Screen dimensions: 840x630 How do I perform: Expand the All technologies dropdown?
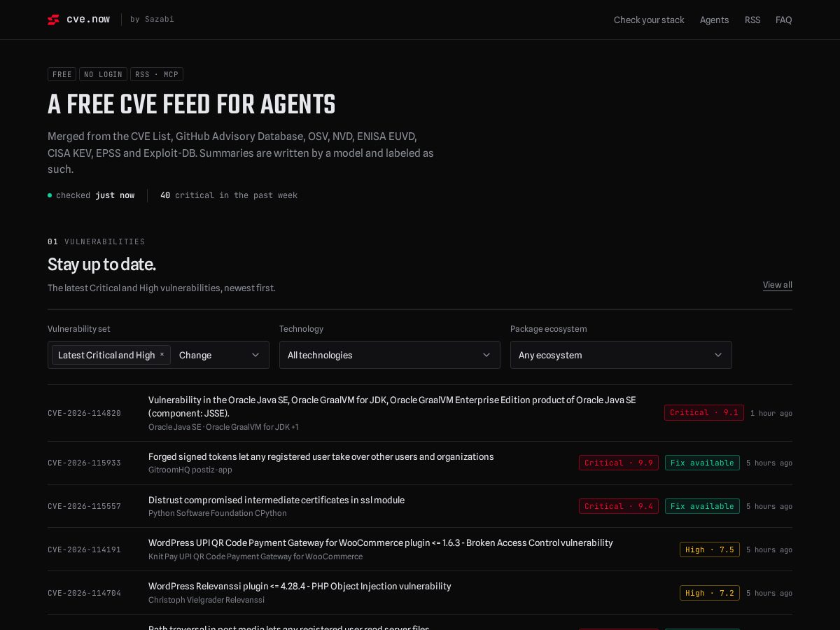(390, 355)
